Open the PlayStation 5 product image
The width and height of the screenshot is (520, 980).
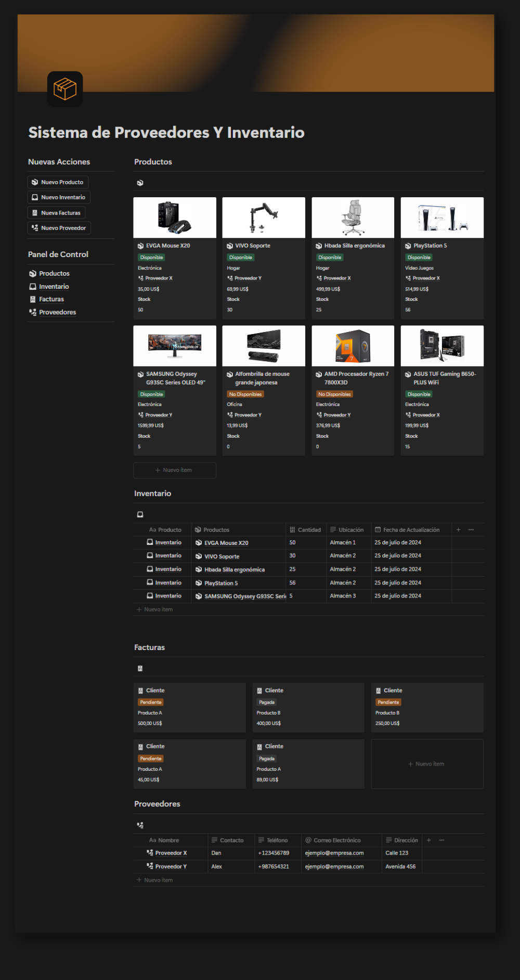click(442, 218)
